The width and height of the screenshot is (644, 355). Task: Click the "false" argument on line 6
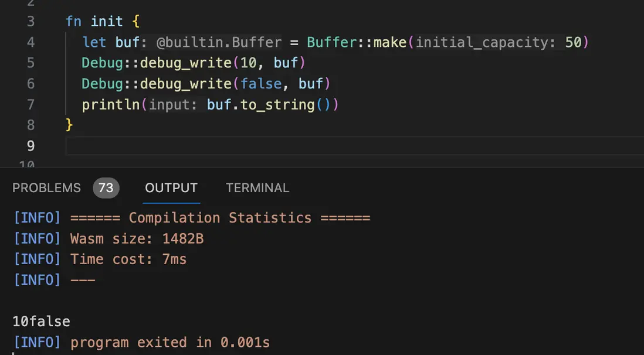260,84
